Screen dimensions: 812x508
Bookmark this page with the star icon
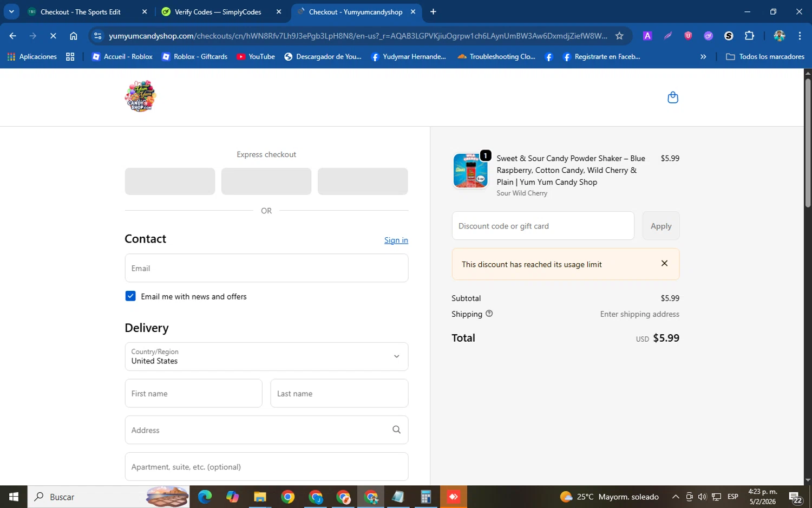[619, 36]
